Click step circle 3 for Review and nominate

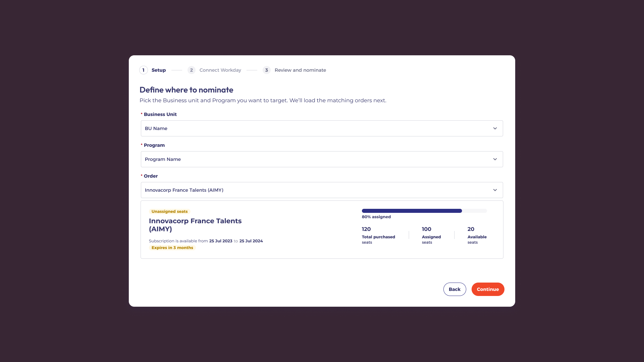tap(266, 70)
